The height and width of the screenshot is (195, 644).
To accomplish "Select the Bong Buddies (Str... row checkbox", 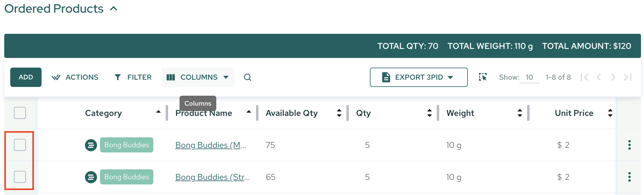I will (20, 177).
